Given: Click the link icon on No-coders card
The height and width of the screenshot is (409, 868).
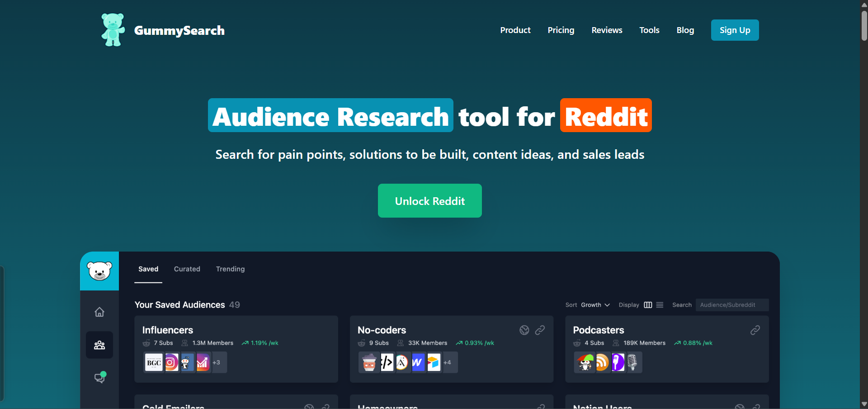Looking at the screenshot, I should pos(540,330).
